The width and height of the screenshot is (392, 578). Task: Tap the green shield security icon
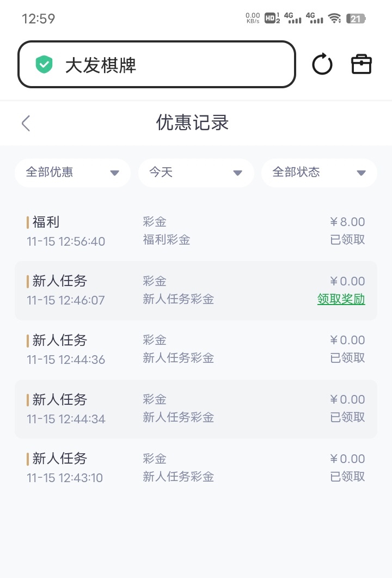coord(44,64)
